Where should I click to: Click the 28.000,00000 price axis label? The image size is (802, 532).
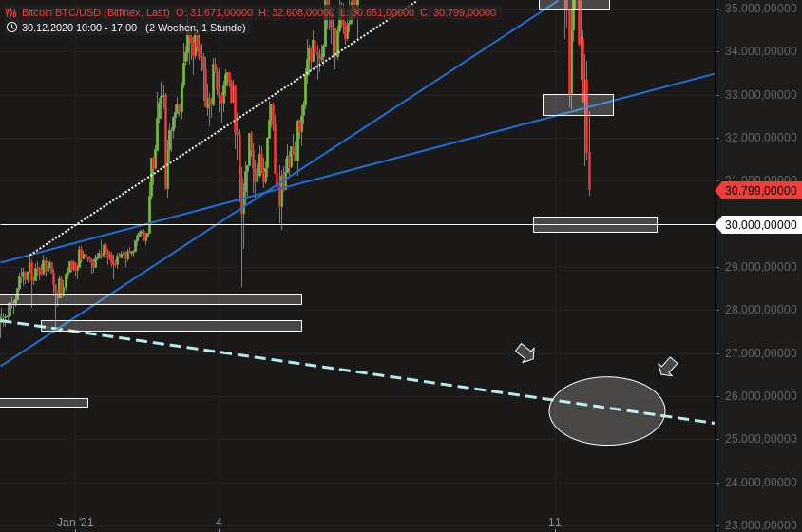coord(760,310)
